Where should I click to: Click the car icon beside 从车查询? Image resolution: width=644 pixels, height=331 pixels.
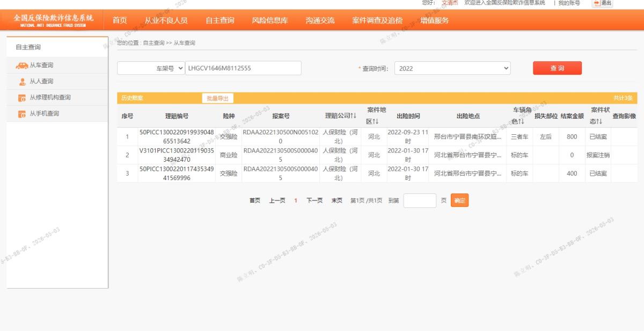(x=21, y=66)
